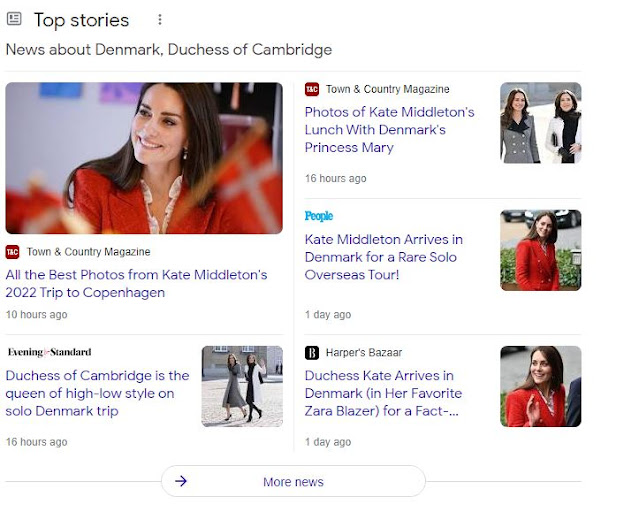Open the Top stories three-dot options menu
This screenshot has width=639, height=512.
click(159, 20)
